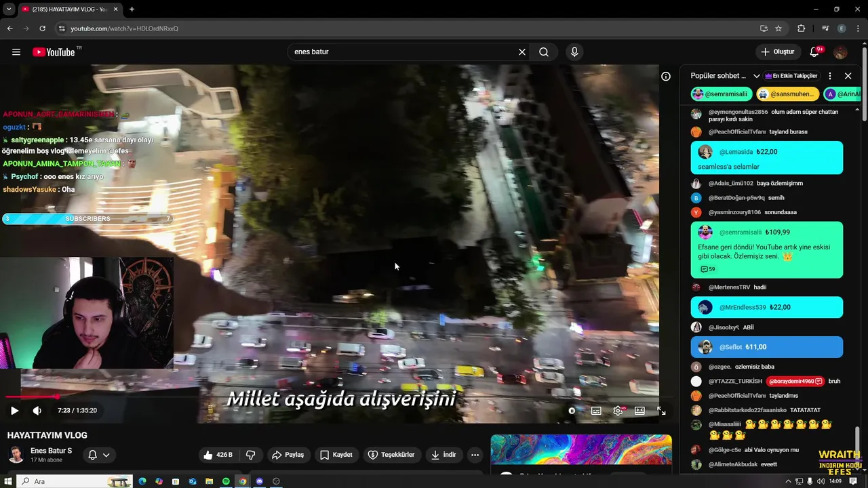Image resolution: width=868 pixels, height=488 pixels.
Task: Play the paused video
Action: click(14, 410)
